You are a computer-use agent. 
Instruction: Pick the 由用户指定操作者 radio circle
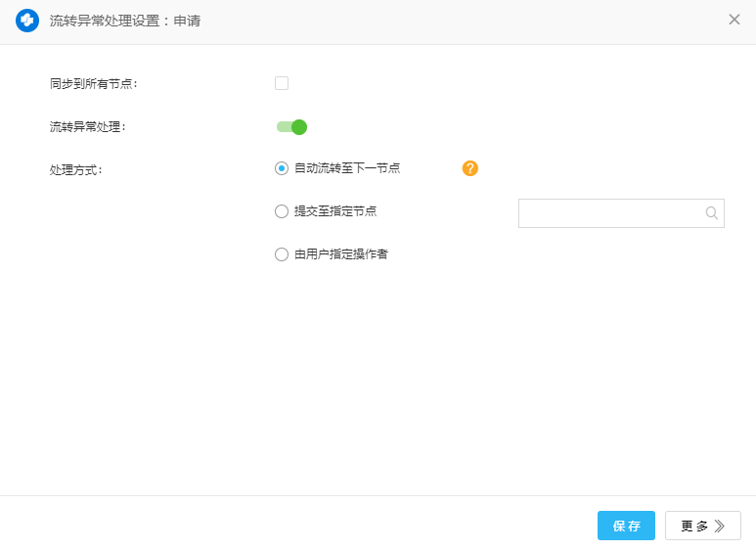[x=282, y=254]
